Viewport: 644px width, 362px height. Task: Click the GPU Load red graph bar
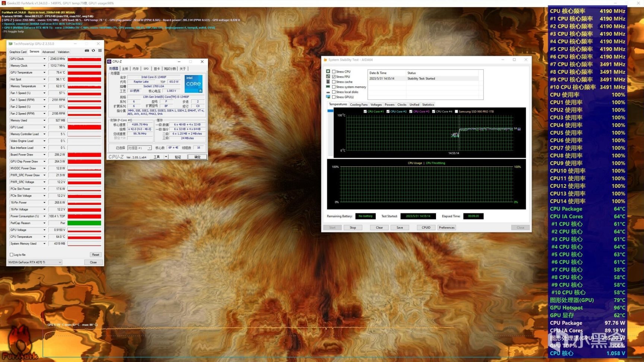84,127
